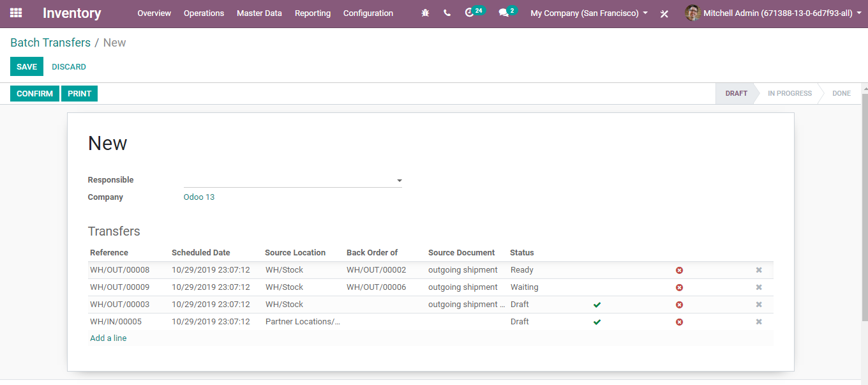Click red cancel icon on WH/OUT/00003 row
This screenshot has width=868, height=385.
click(679, 305)
